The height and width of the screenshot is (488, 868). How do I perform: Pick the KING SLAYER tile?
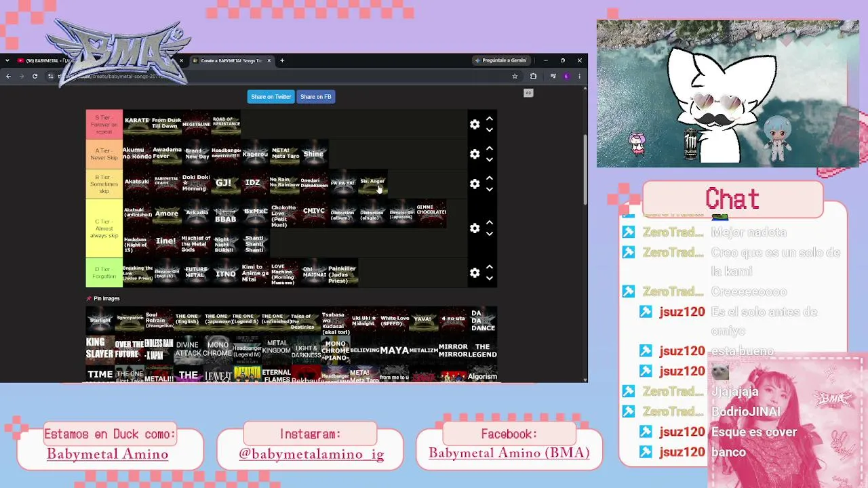point(100,350)
